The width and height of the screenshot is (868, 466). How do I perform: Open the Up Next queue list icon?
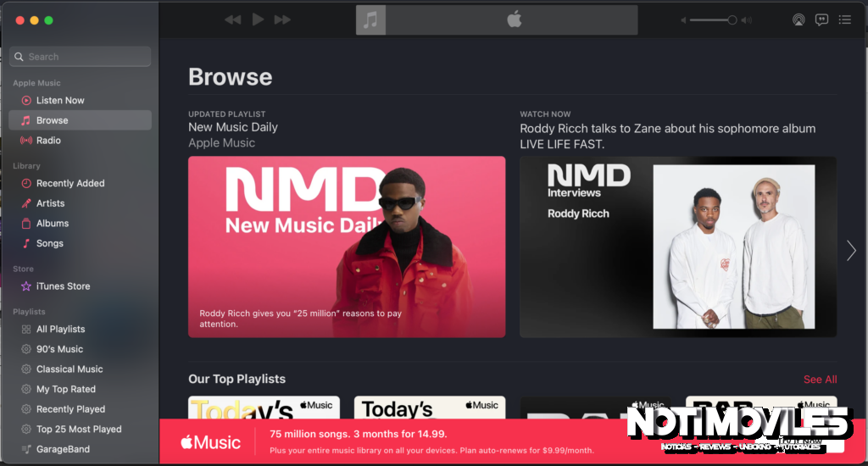tap(845, 20)
